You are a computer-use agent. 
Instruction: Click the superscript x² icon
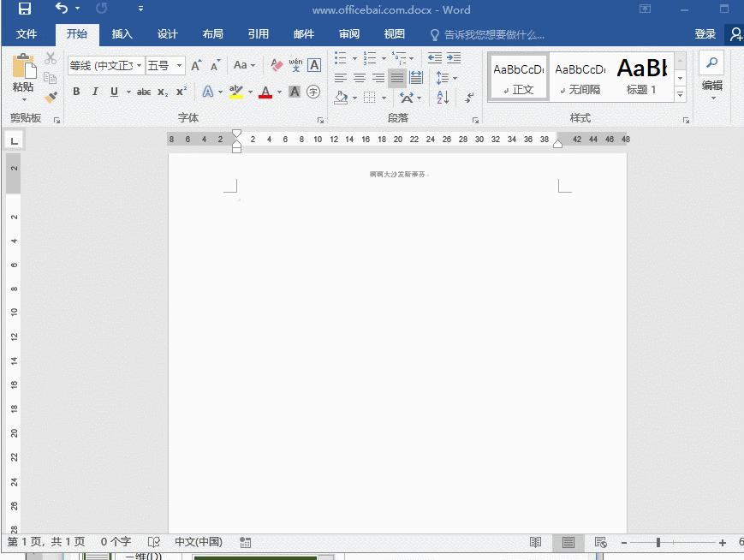point(182,92)
